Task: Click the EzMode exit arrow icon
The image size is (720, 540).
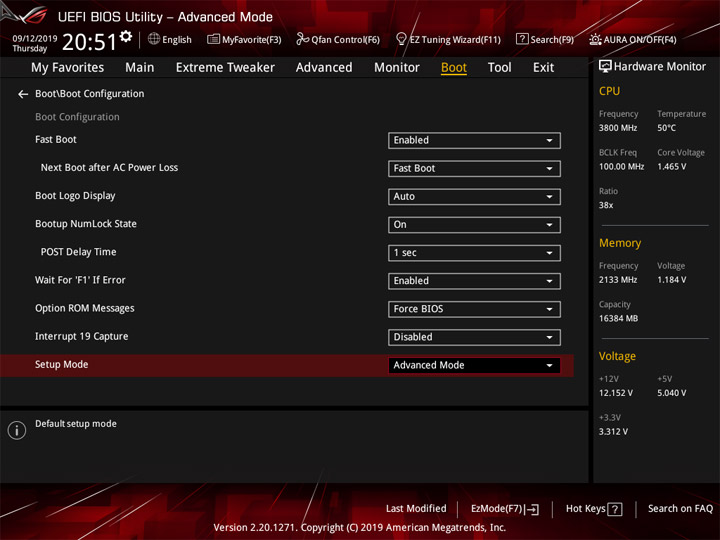Action: (532, 509)
